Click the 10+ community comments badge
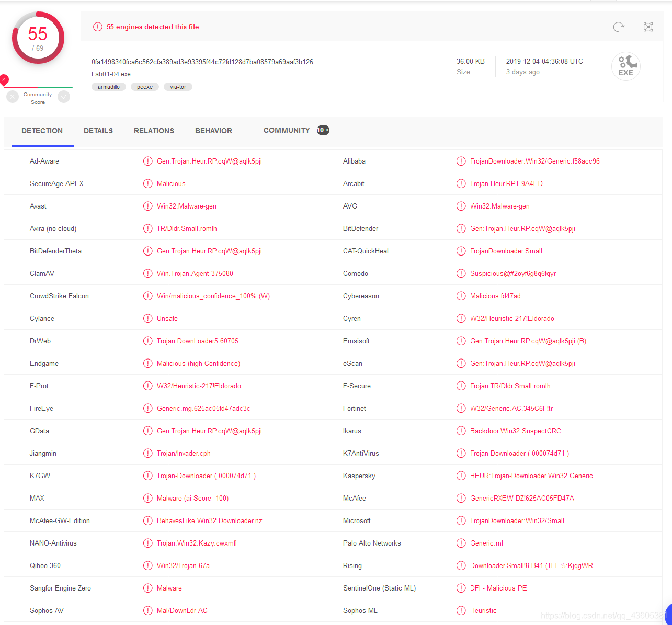This screenshot has width=672, height=625. pyautogui.click(x=323, y=130)
